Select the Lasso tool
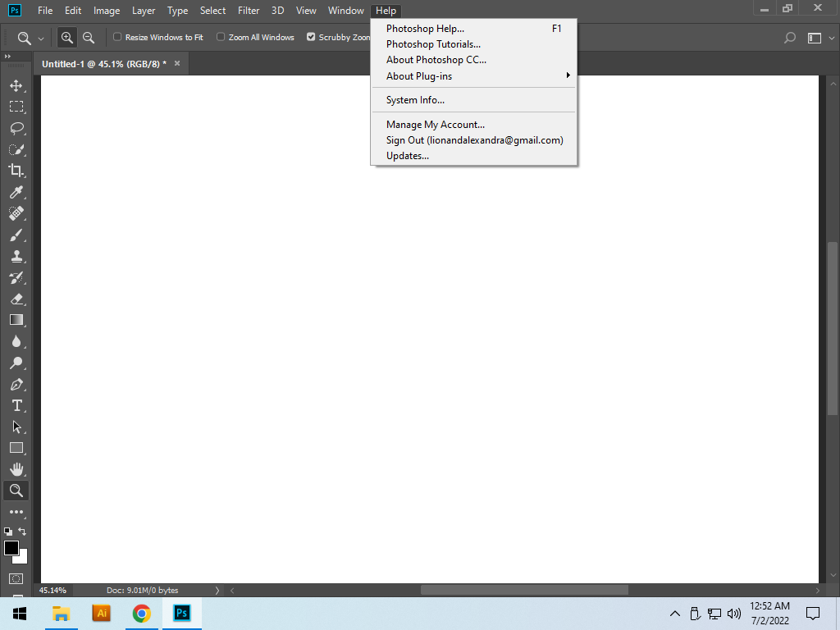This screenshot has height=630, width=840. click(16, 127)
